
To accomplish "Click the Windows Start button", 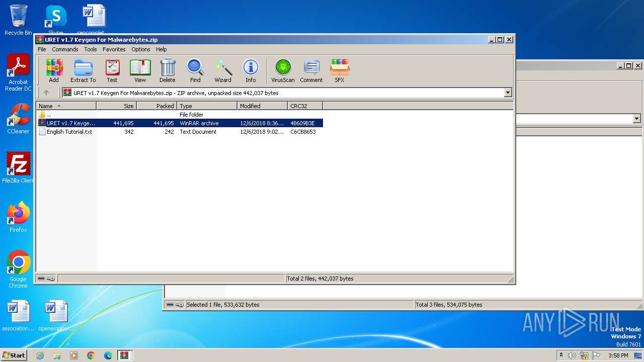I will click(x=14, y=355).
